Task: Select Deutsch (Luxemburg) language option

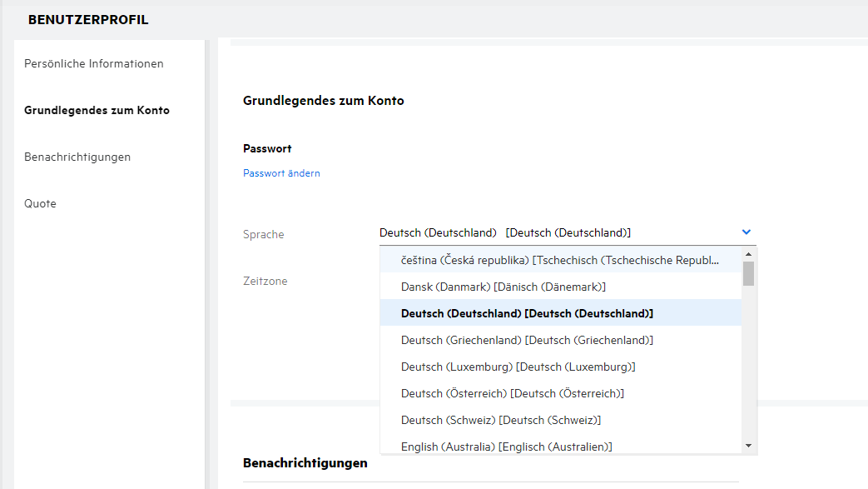Action: point(518,367)
